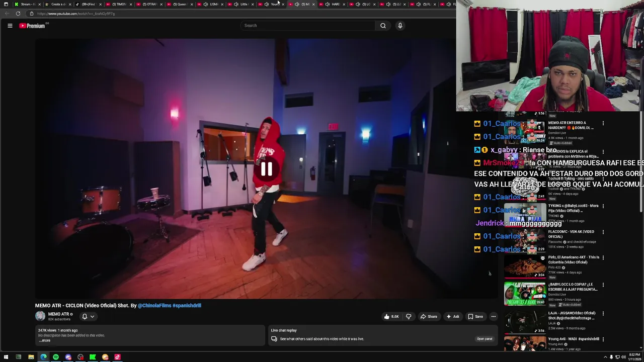Open the live chat replay panel
644x362 pixels.
[x=485, y=339]
